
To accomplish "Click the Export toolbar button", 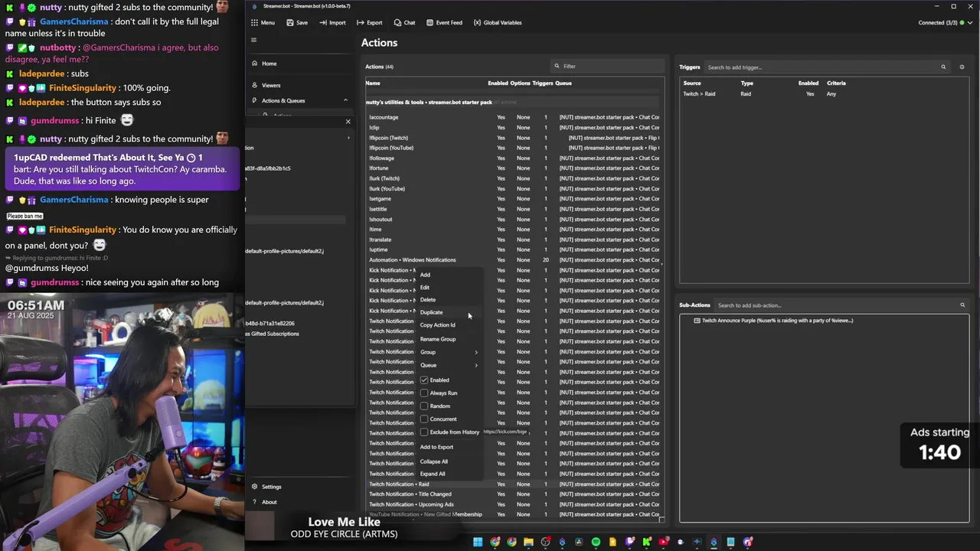I will [x=369, y=23].
